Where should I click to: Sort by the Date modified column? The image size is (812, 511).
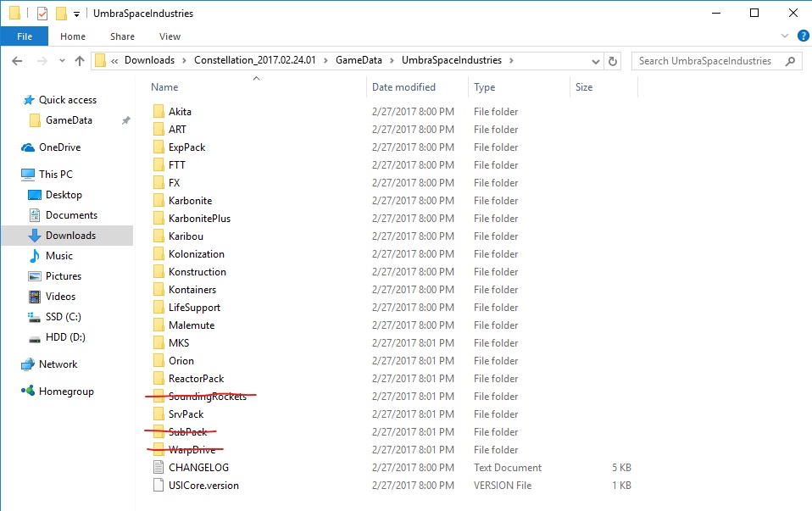(x=403, y=87)
